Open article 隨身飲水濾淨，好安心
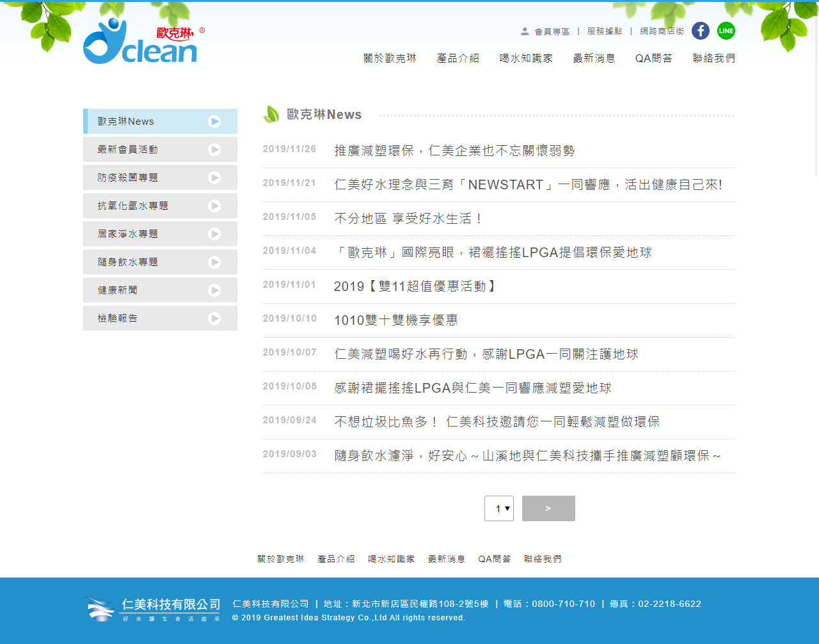 pyautogui.click(x=528, y=456)
